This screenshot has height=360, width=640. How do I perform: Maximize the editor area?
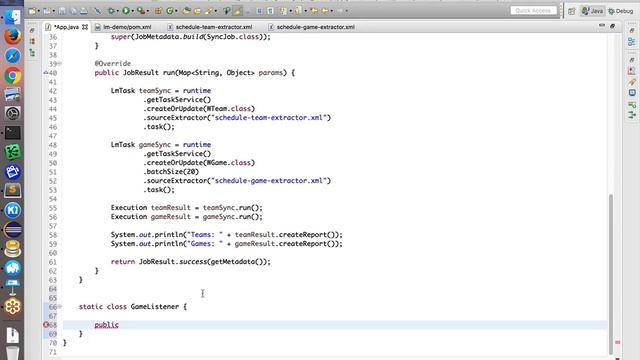coord(612,26)
